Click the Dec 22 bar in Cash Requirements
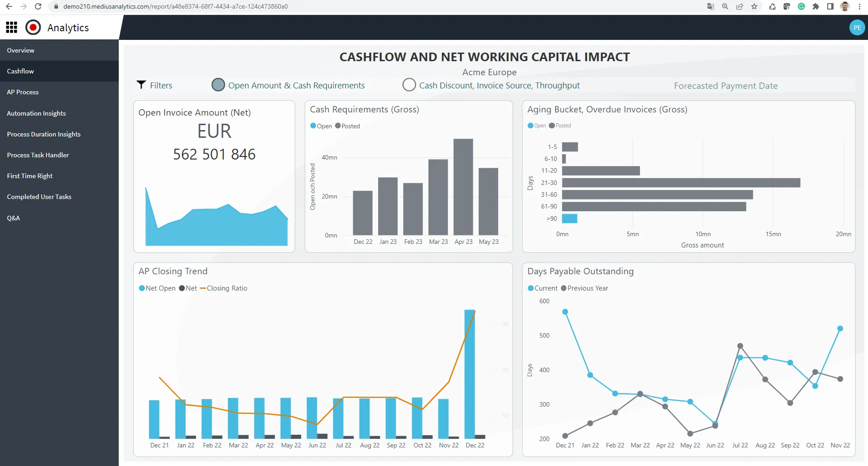The height and width of the screenshot is (466, 868). pos(363,213)
